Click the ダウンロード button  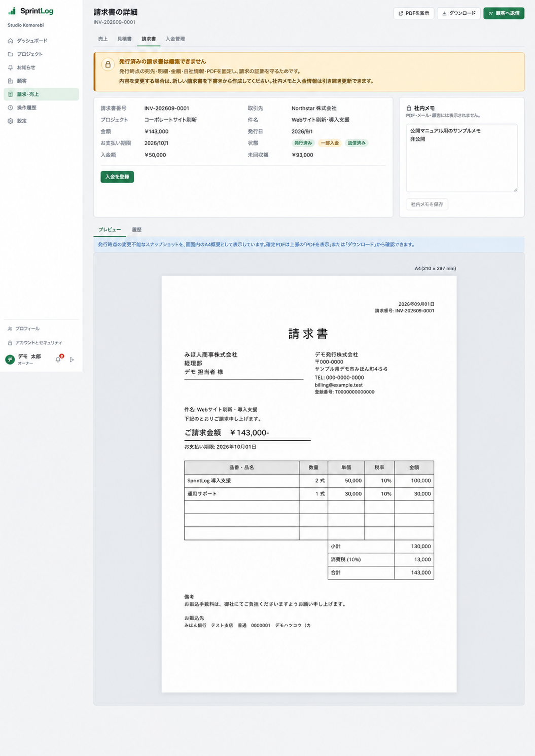pos(459,13)
